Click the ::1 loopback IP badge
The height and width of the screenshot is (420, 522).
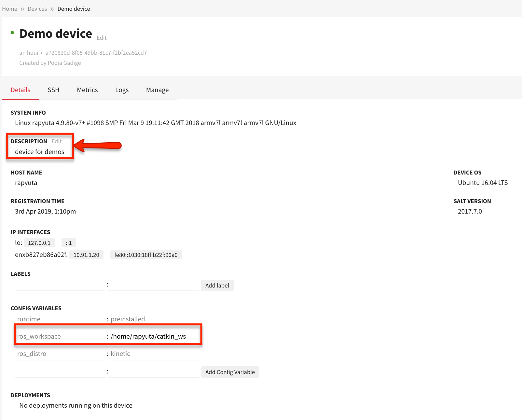69,243
